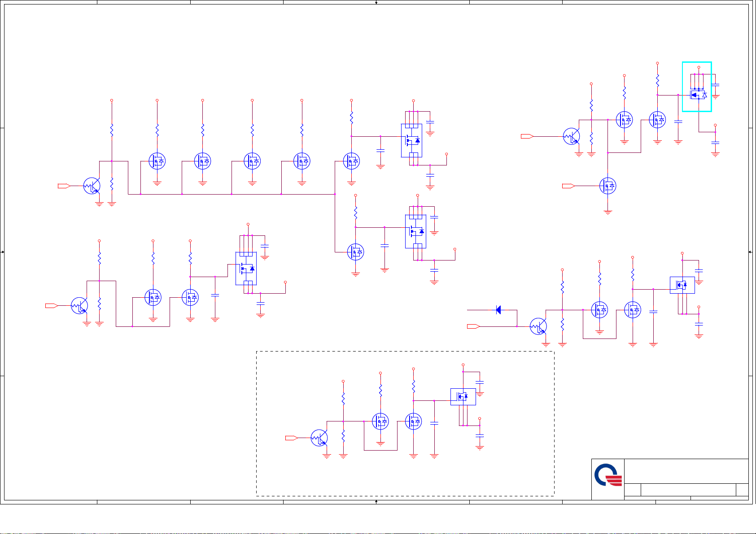Image resolution: width=756 pixels, height=534 pixels.
Task: Select the boxed MOSFET in the right-middle circuit
Action: (682, 285)
